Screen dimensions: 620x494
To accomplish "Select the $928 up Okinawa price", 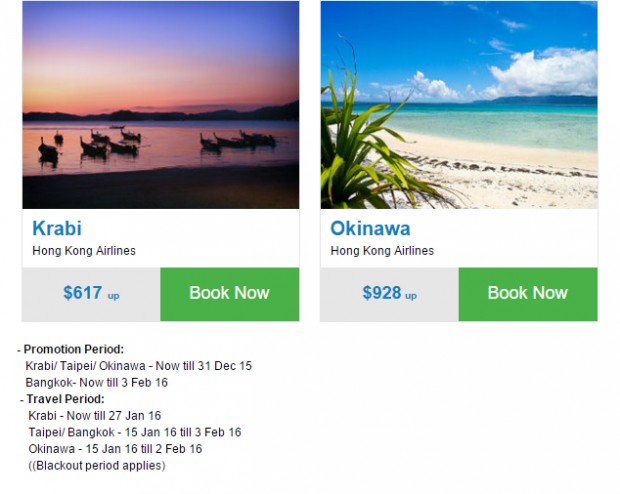I will point(389,293).
